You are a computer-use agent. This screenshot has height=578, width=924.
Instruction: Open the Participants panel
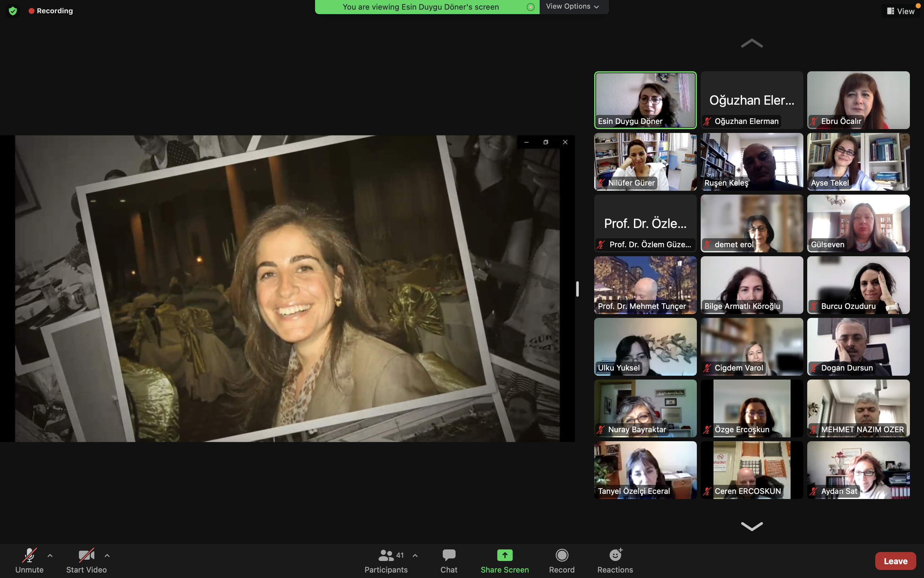click(386, 561)
